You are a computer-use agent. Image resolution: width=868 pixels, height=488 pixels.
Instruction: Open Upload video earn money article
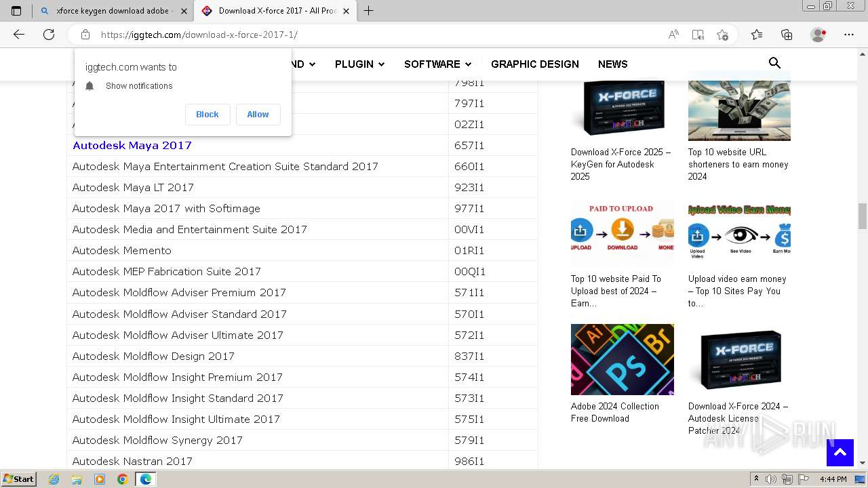click(x=737, y=291)
